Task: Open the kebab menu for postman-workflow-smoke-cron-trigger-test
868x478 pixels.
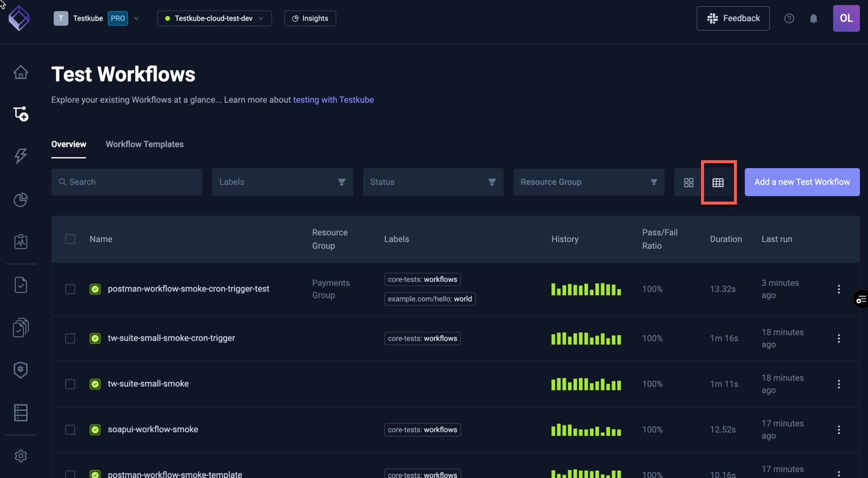Action: click(839, 289)
